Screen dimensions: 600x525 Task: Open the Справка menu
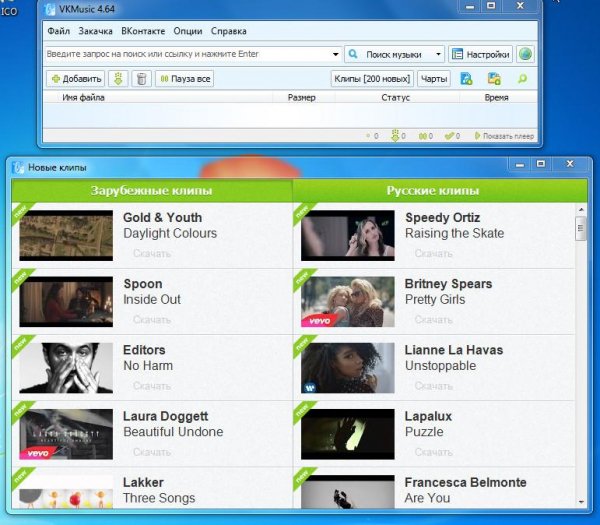(x=228, y=31)
